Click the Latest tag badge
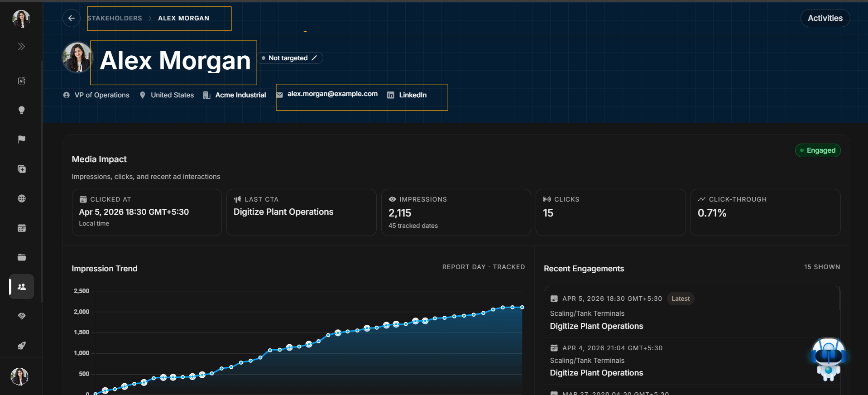Viewport: 868px width, 395px height. click(681, 299)
